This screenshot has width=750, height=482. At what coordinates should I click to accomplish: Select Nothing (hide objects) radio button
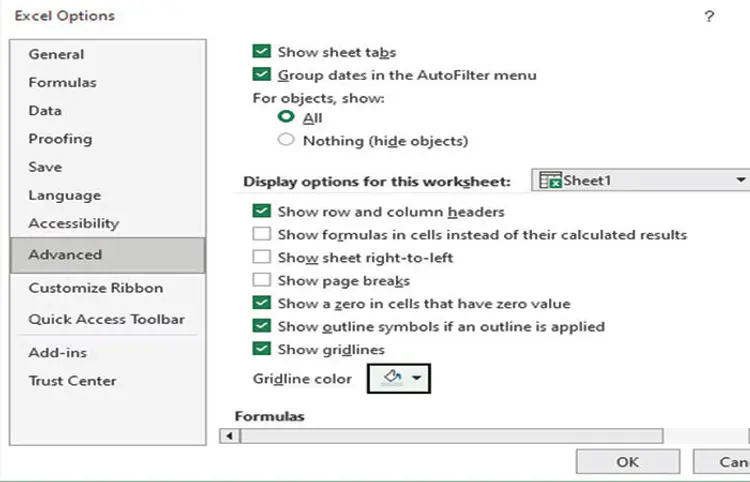(286, 140)
